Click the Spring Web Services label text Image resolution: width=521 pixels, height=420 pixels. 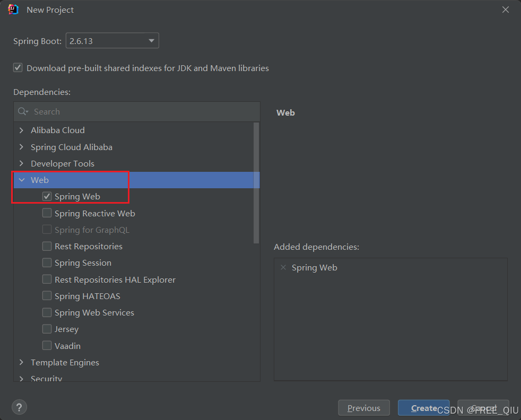pyautogui.click(x=94, y=313)
